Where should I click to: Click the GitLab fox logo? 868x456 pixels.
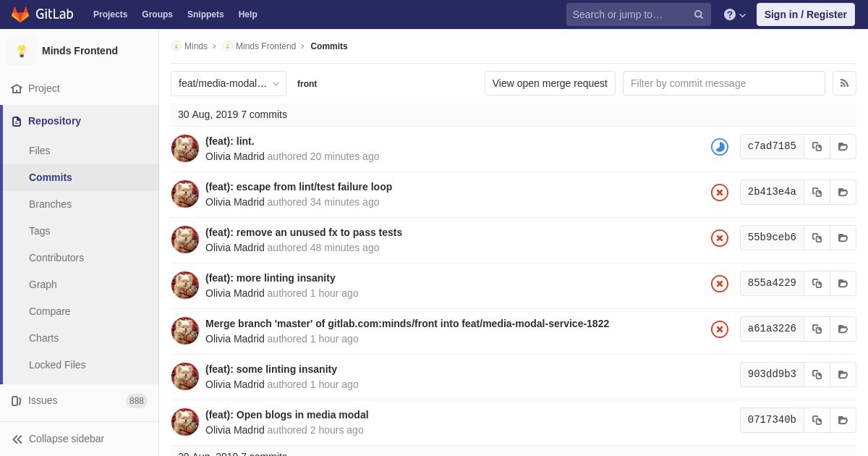20,14
